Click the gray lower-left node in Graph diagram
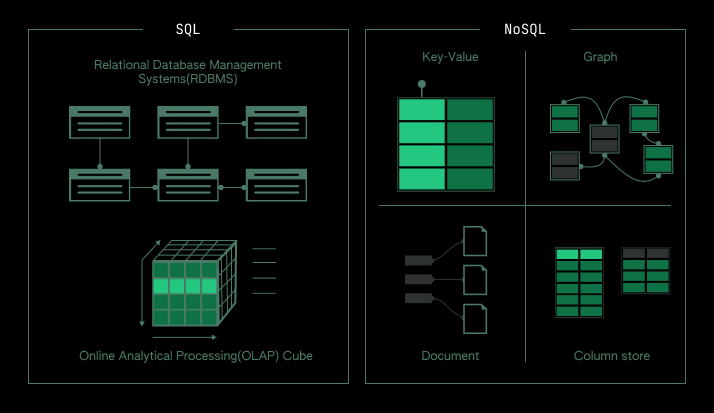 (565, 166)
